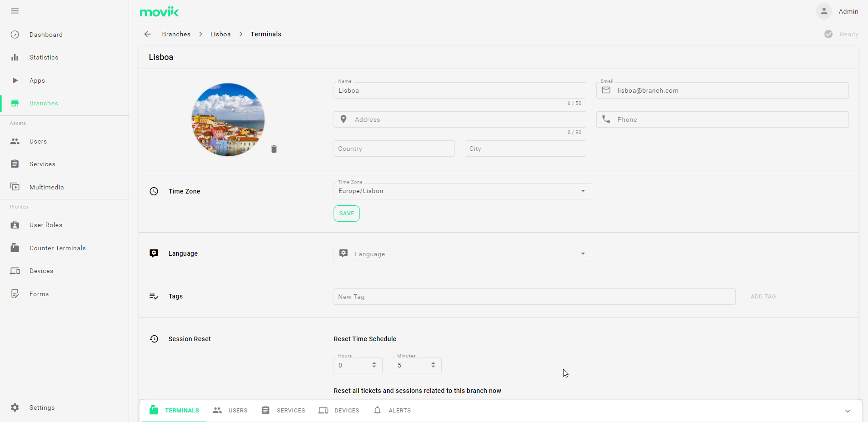Click the Address input field
The image size is (868, 422).
(x=459, y=119)
